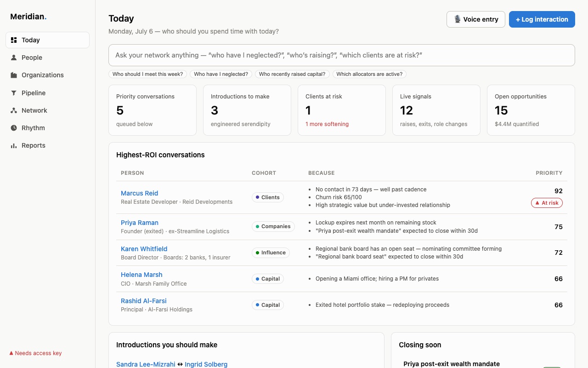Click the Organizations building icon
The image size is (588, 368).
coord(14,75)
